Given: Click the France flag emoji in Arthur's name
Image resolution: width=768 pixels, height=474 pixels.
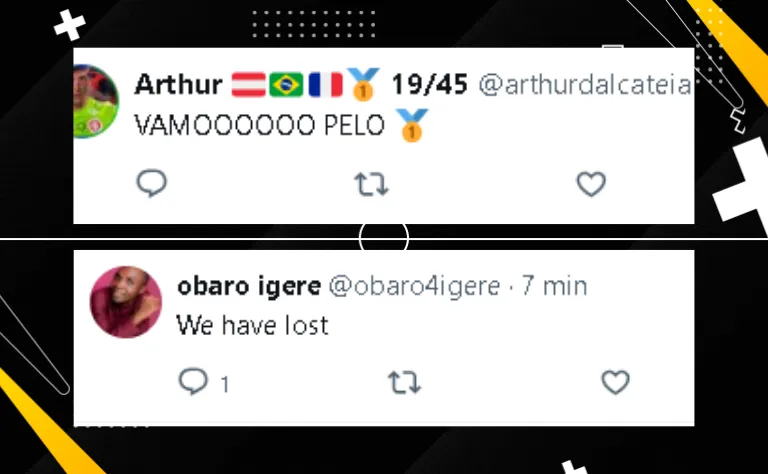Looking at the screenshot, I should tap(325, 85).
